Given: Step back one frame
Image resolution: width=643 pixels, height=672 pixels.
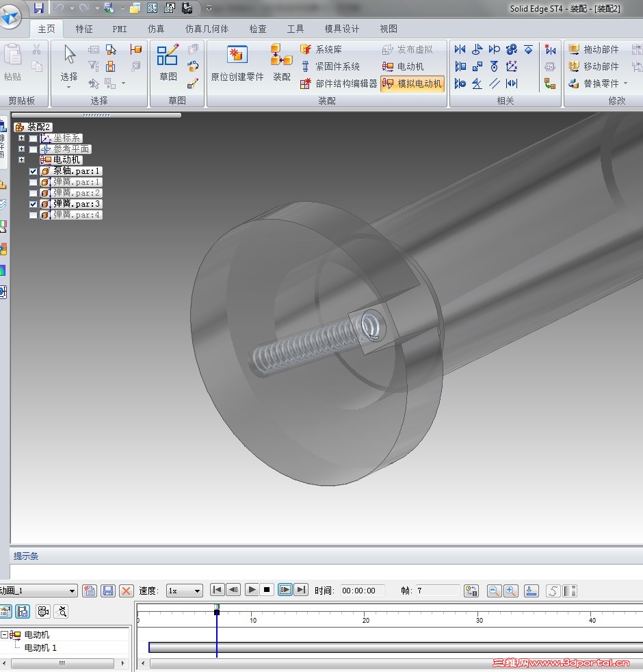Looking at the screenshot, I should 233,590.
